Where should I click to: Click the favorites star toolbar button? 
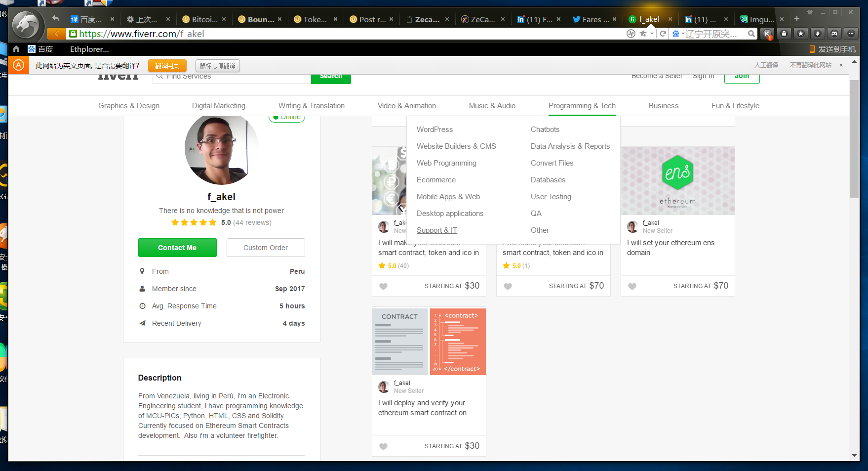pyautogui.click(x=801, y=34)
